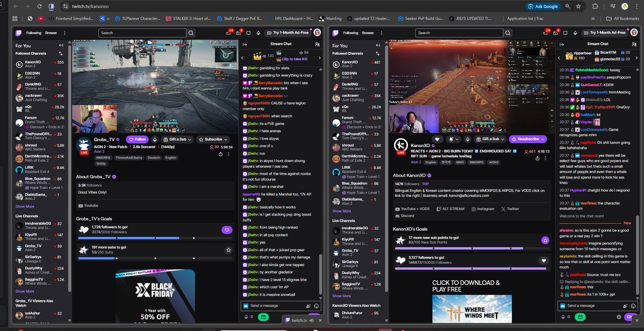Collapse Stream Chat in left window

point(245,44)
